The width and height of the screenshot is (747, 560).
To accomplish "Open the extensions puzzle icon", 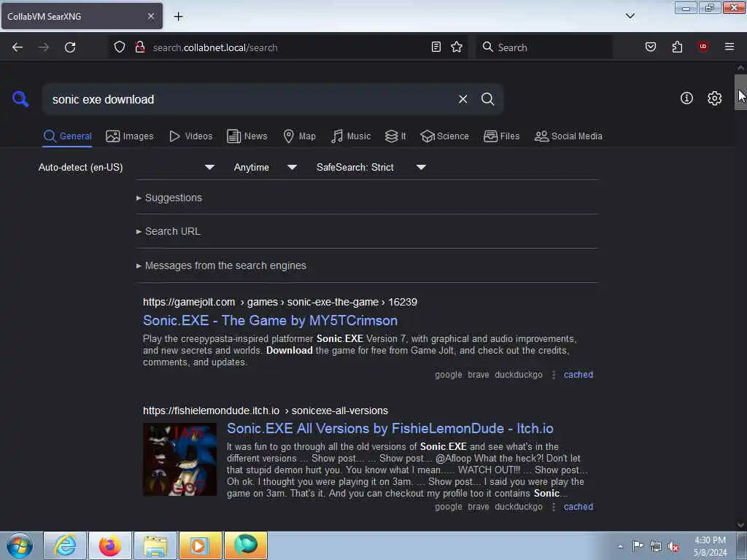I will click(x=677, y=47).
